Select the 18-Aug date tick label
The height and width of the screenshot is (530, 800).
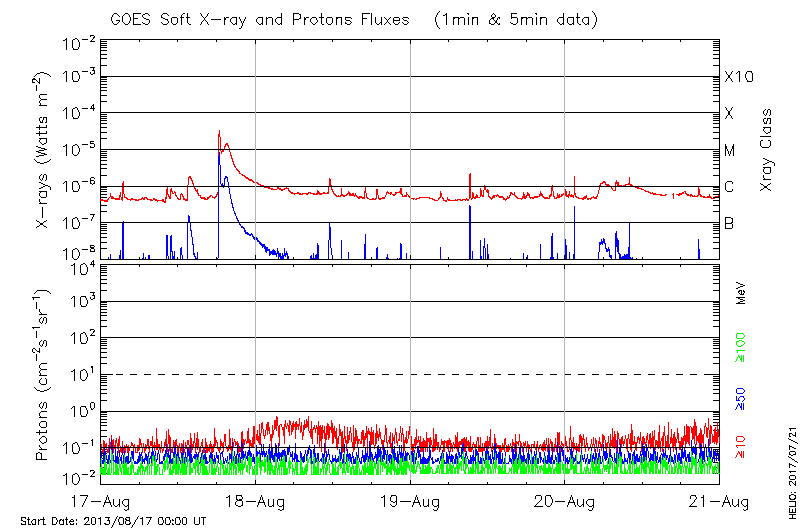coord(256,500)
